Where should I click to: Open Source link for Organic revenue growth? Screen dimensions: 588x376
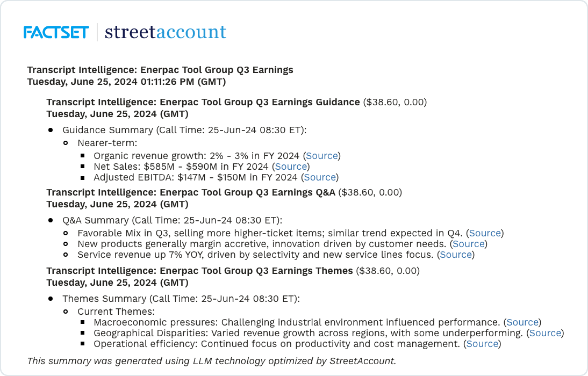click(x=322, y=156)
